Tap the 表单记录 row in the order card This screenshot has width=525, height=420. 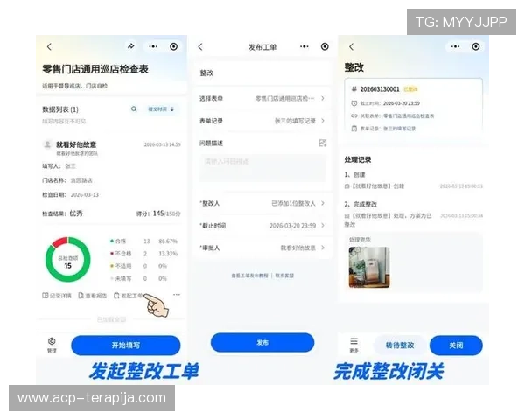point(383,129)
